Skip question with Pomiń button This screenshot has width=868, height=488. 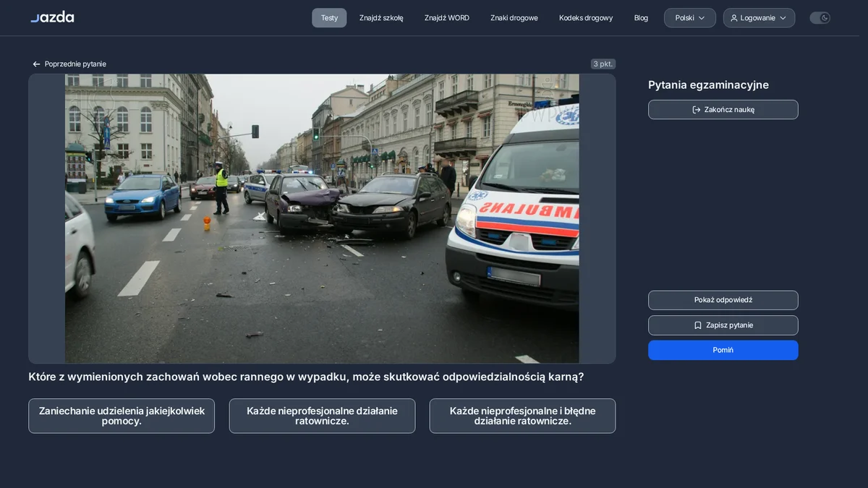723,350
